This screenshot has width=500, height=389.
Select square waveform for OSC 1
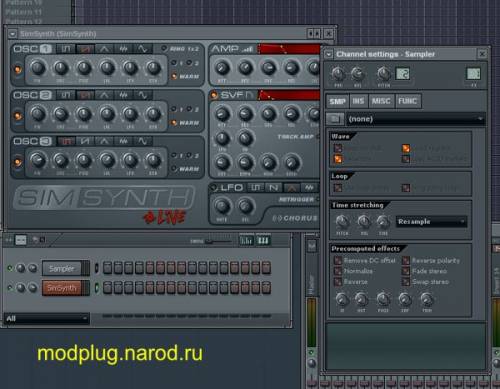(66, 49)
